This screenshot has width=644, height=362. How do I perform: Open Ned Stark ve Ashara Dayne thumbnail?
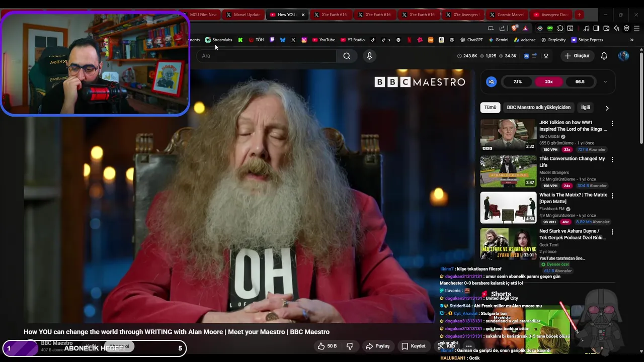click(x=508, y=243)
